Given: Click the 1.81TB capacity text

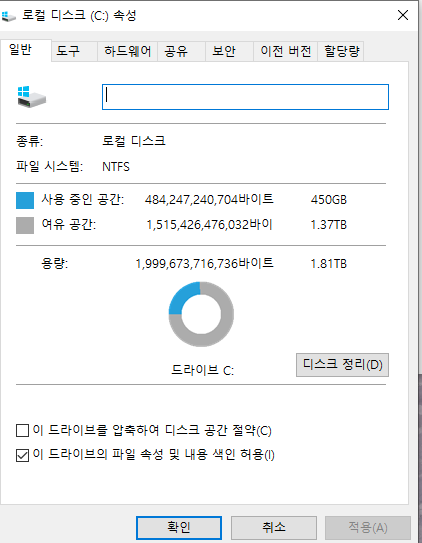Looking at the screenshot, I should click(x=329, y=264).
